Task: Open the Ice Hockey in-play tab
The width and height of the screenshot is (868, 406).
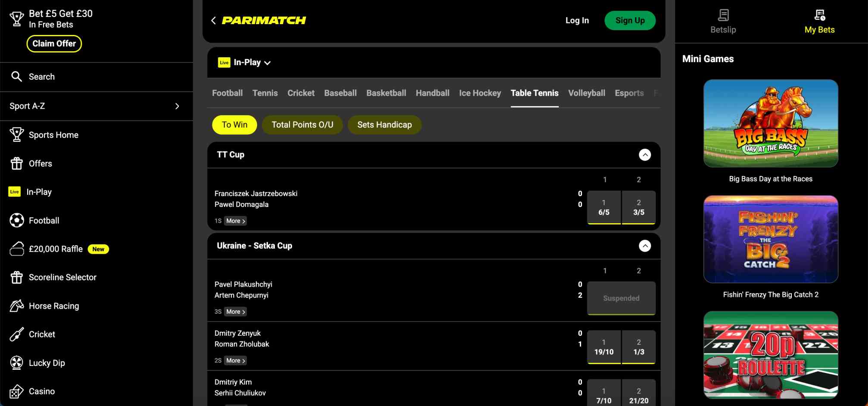Action: coord(479,93)
